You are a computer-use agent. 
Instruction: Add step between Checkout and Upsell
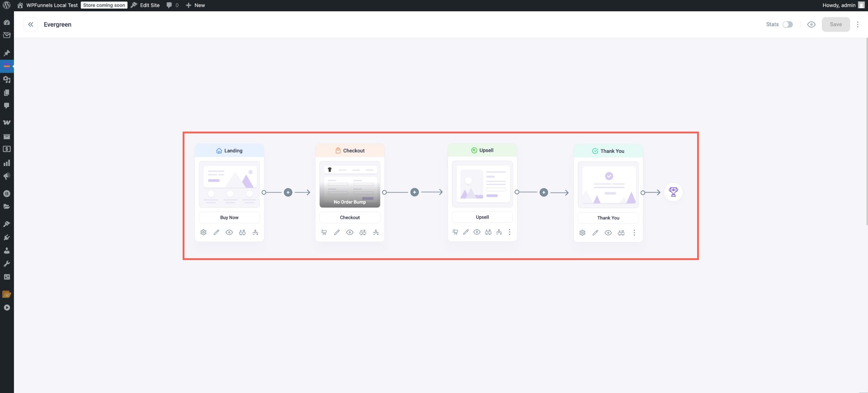click(x=415, y=192)
